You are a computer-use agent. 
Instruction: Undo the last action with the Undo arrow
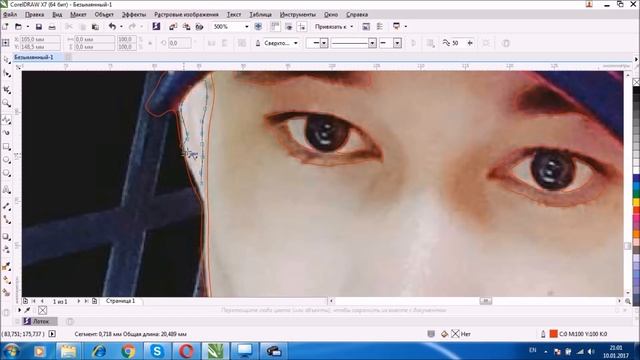point(112,27)
